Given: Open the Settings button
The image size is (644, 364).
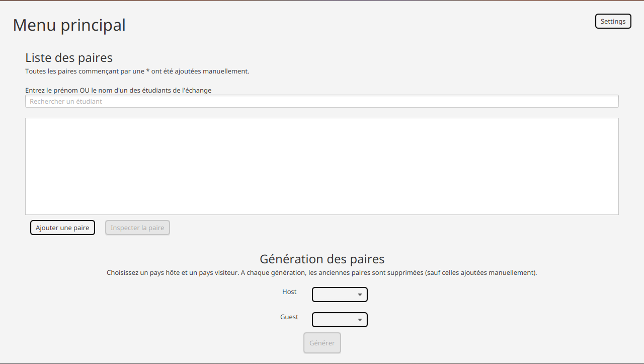Looking at the screenshot, I should pos(613,21).
